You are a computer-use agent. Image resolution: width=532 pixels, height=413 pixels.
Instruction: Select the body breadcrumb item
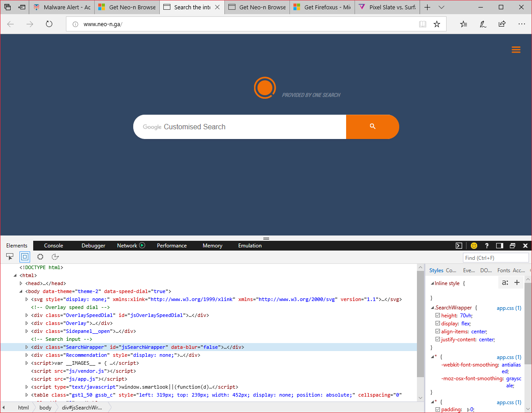click(x=45, y=408)
